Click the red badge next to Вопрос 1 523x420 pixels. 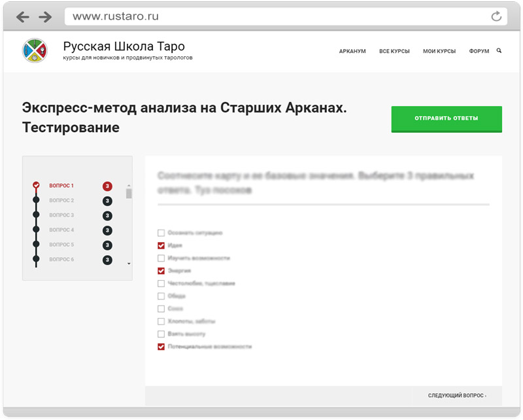coord(107,186)
